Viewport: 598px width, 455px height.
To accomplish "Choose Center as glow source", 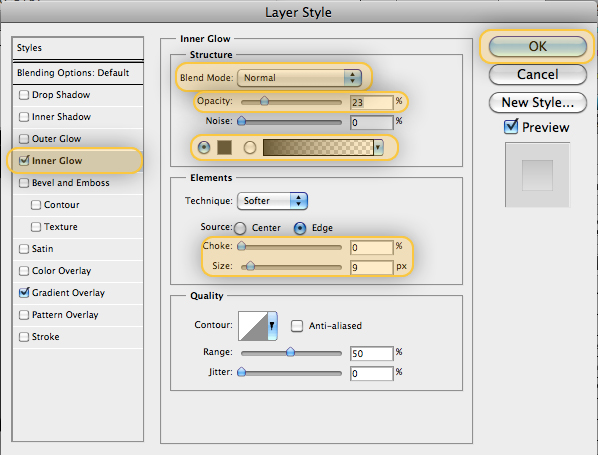I will click(240, 228).
